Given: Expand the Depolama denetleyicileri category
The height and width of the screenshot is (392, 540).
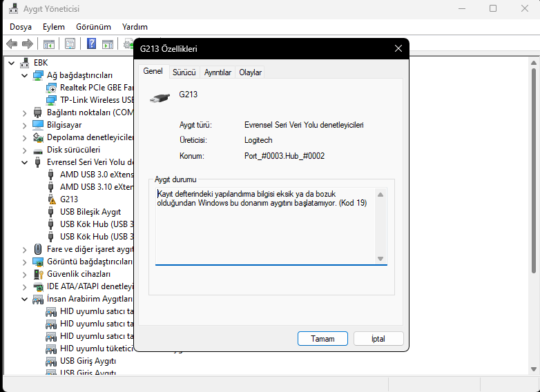Looking at the screenshot, I should click(24, 137).
